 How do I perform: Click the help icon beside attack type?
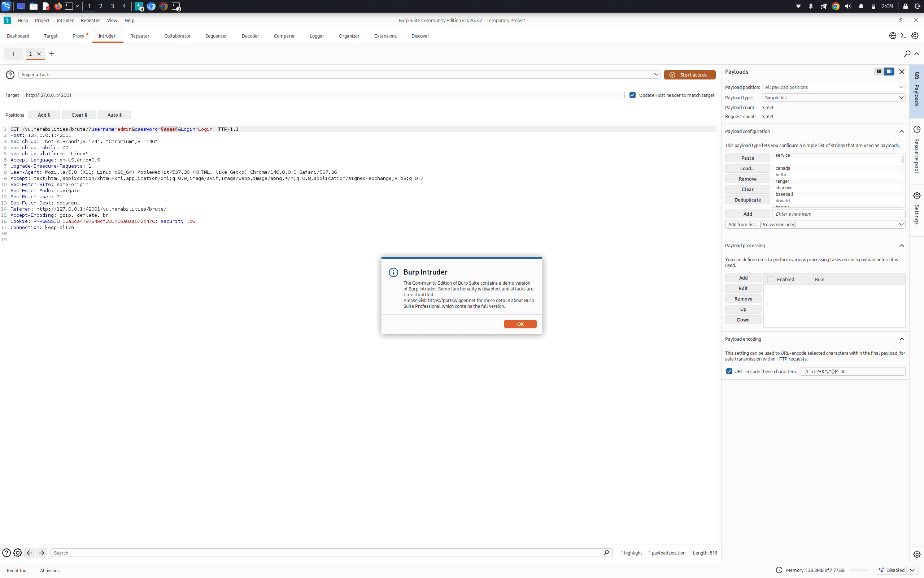click(10, 74)
